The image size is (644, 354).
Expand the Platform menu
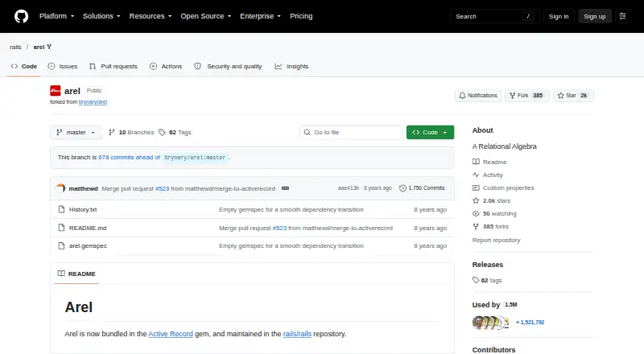pos(56,16)
